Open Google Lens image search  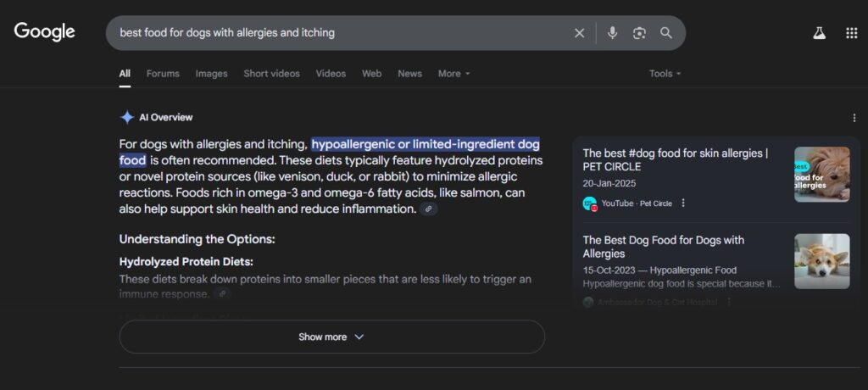point(639,33)
